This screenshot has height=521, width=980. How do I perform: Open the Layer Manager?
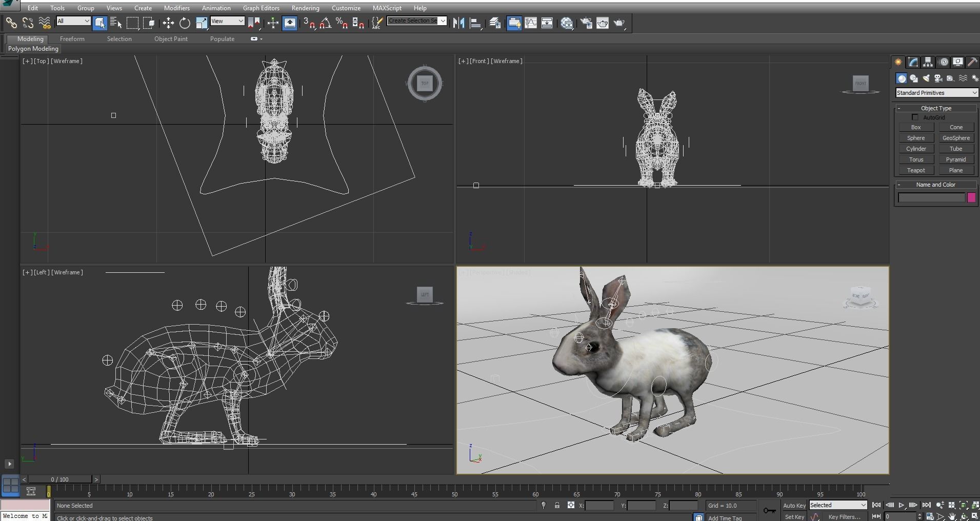tap(495, 23)
